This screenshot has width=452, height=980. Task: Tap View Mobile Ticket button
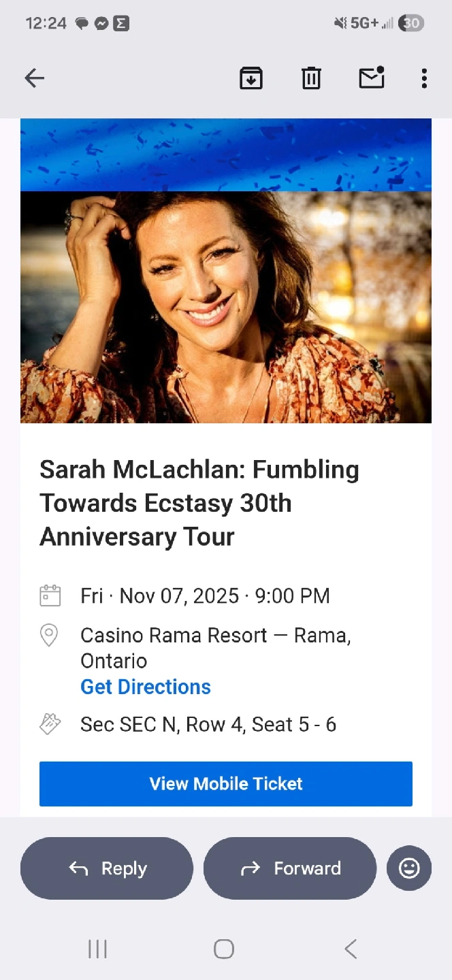pyautogui.click(x=226, y=784)
